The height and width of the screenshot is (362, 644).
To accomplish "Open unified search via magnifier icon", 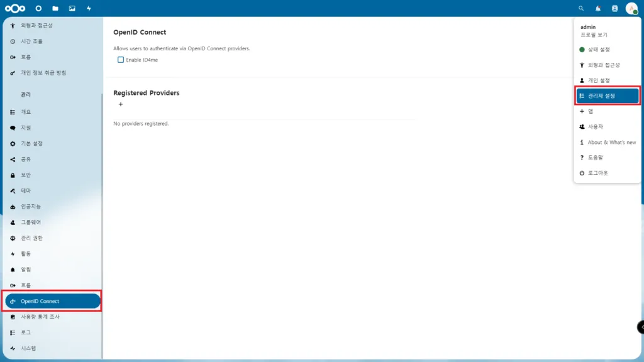I will point(580,8).
